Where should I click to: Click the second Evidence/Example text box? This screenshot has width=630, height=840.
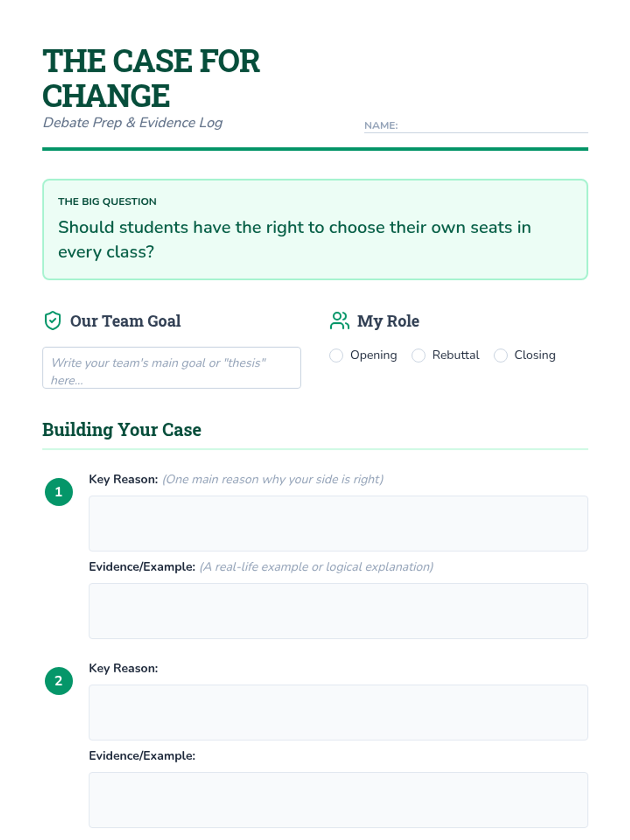[x=338, y=800]
